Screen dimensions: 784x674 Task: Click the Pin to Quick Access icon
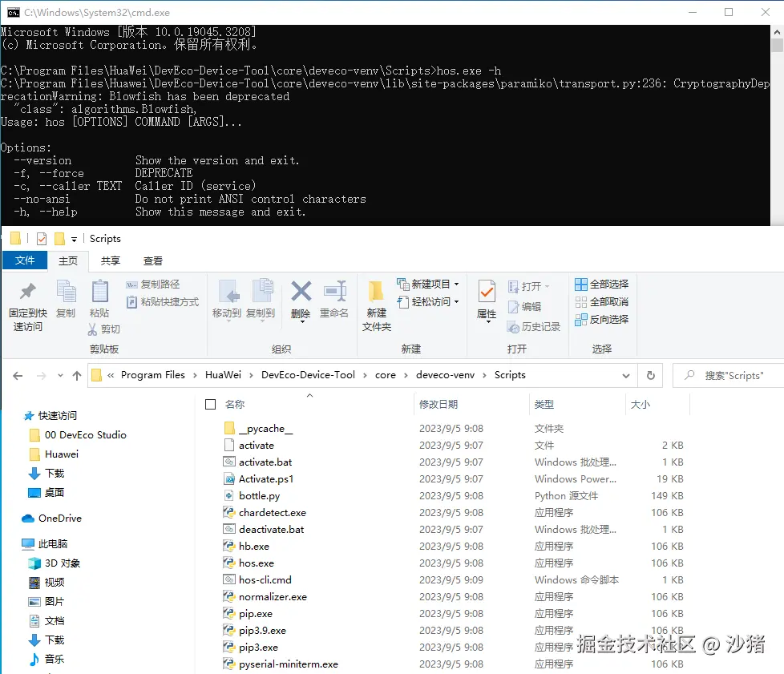(28, 291)
